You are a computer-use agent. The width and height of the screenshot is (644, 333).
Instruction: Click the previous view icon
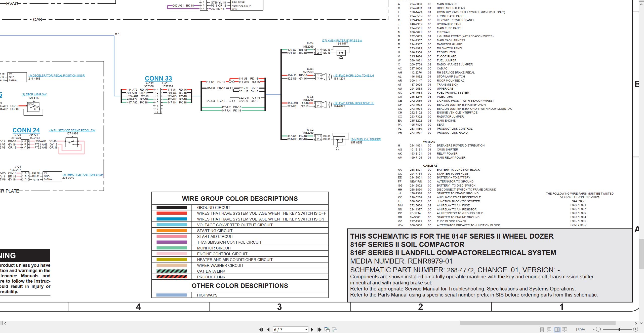pos(327,329)
